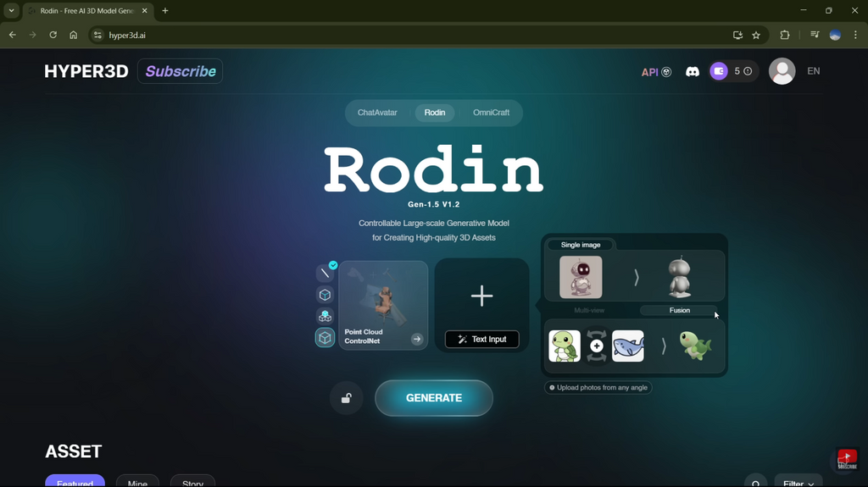Click the 3D turtle fusion result thumbnail
The height and width of the screenshot is (487, 868).
coord(695,346)
